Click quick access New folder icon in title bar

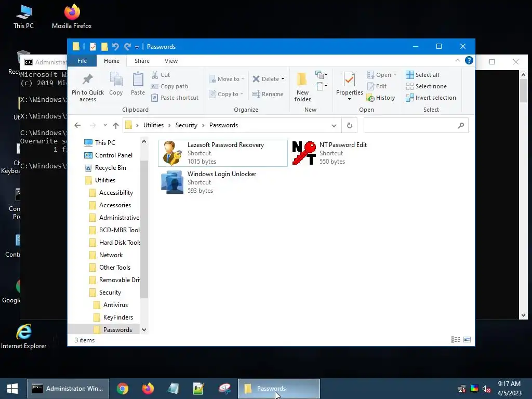coord(104,46)
